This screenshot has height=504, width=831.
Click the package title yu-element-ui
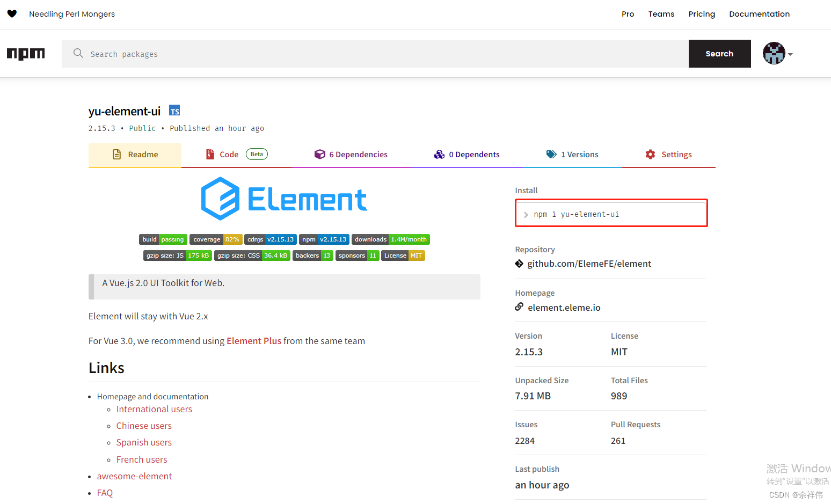(125, 111)
